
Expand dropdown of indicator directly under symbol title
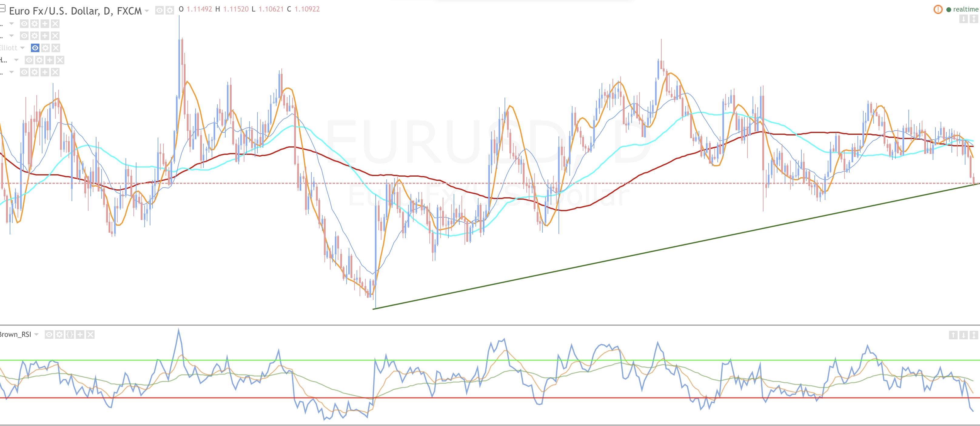click(x=12, y=24)
